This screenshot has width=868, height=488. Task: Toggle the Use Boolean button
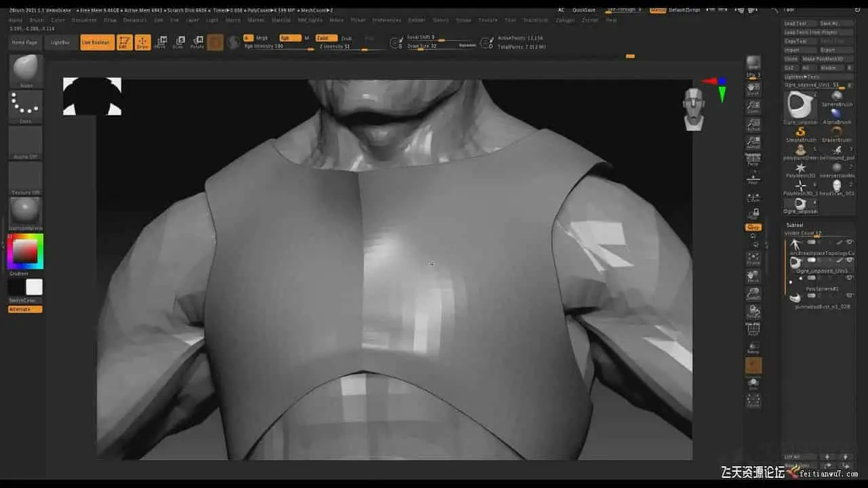click(97, 43)
